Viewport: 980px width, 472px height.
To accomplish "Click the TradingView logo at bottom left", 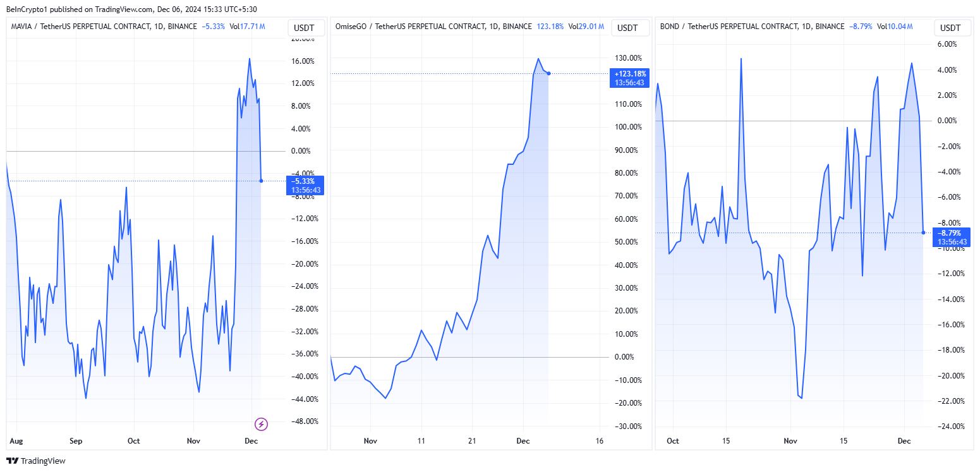I will pos(36,461).
